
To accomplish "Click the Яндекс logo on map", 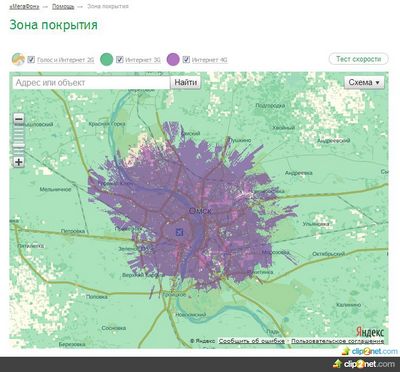I will [370, 332].
